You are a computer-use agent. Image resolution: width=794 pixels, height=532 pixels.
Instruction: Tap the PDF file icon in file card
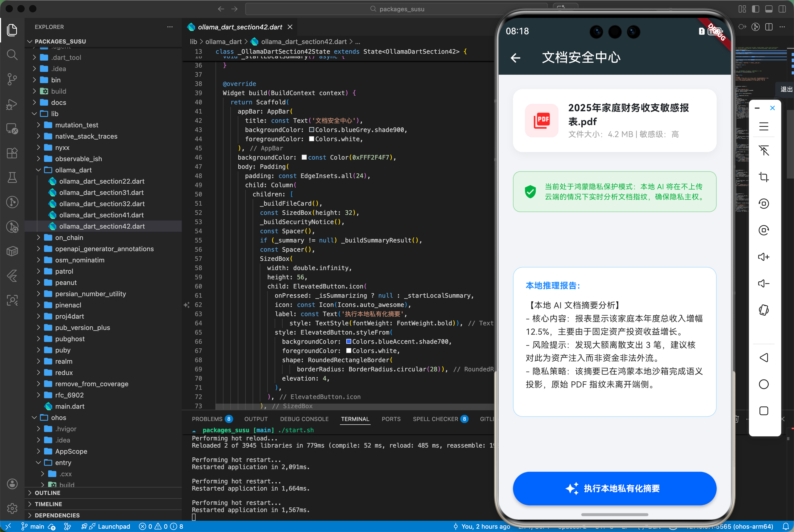[541, 120]
